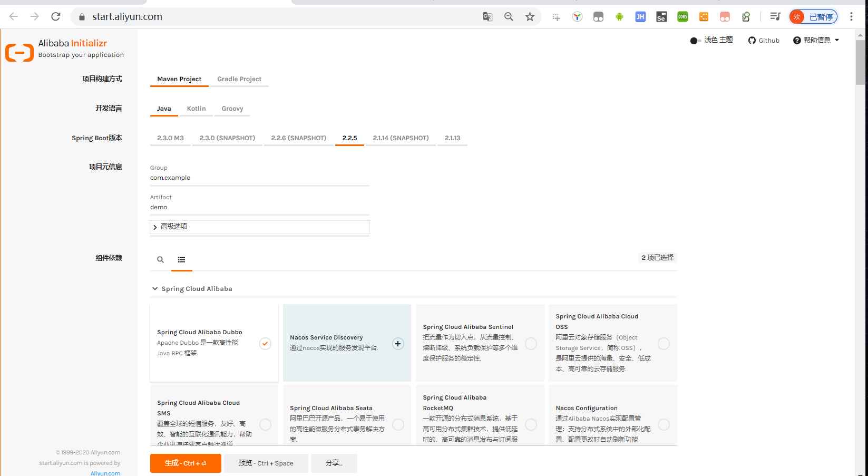Reload the page

[x=56, y=16]
